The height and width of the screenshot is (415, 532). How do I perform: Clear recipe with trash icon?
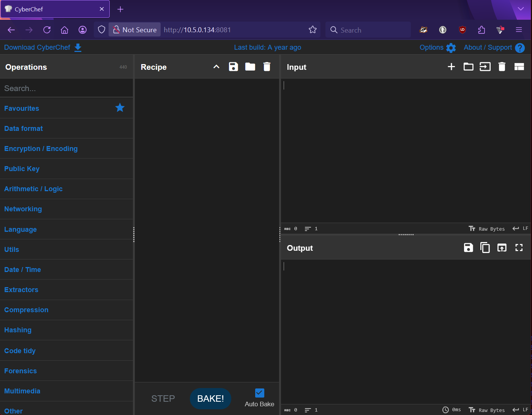click(x=267, y=67)
